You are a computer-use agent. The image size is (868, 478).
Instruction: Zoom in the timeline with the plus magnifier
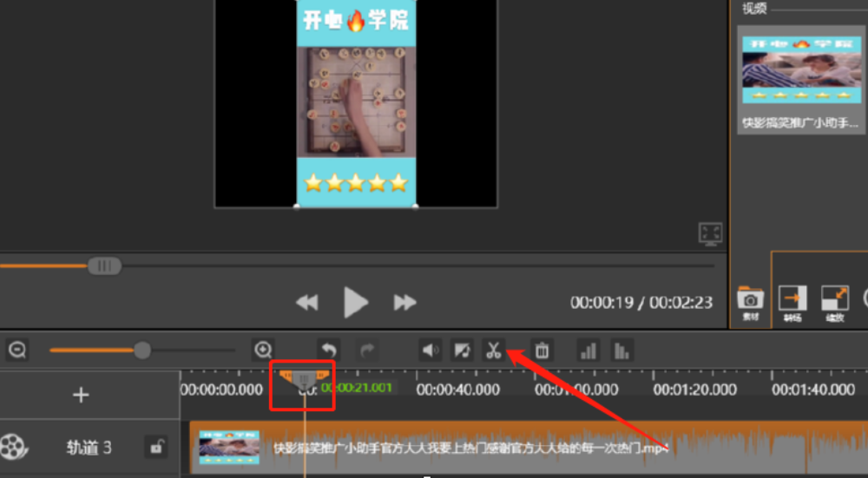pos(263,350)
